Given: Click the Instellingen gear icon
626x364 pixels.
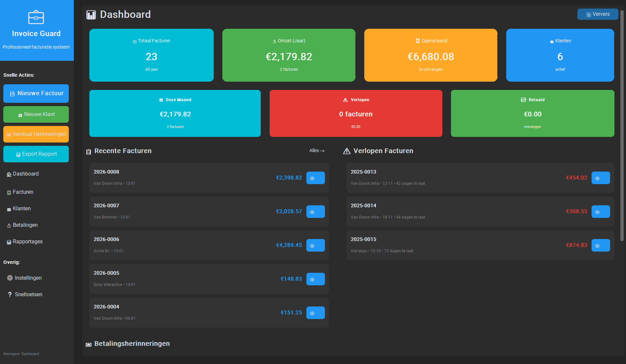Looking at the screenshot, I should click(x=10, y=278).
